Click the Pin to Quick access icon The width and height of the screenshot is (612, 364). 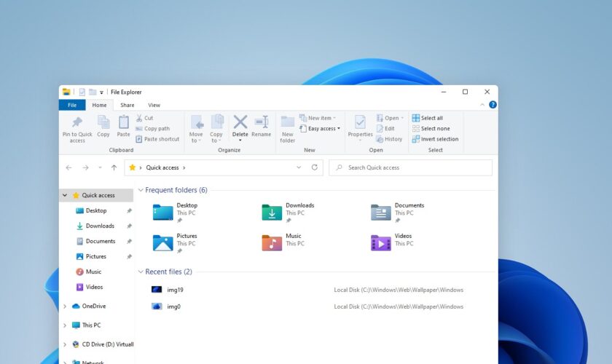point(76,122)
